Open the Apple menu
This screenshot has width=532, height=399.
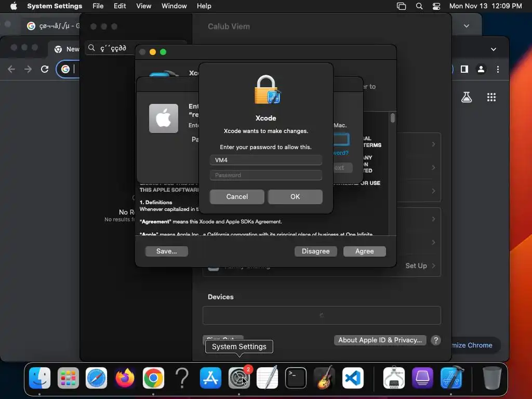pos(14,6)
